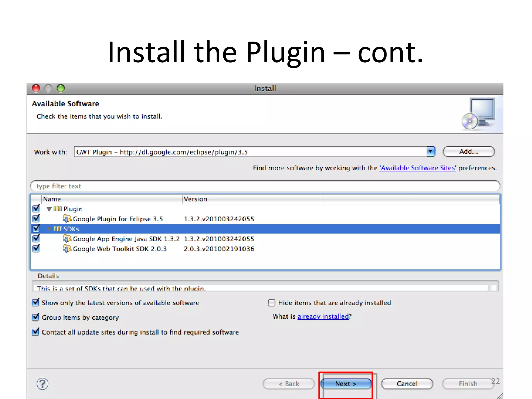Toggle Contact all update sites checkbox

(x=36, y=332)
